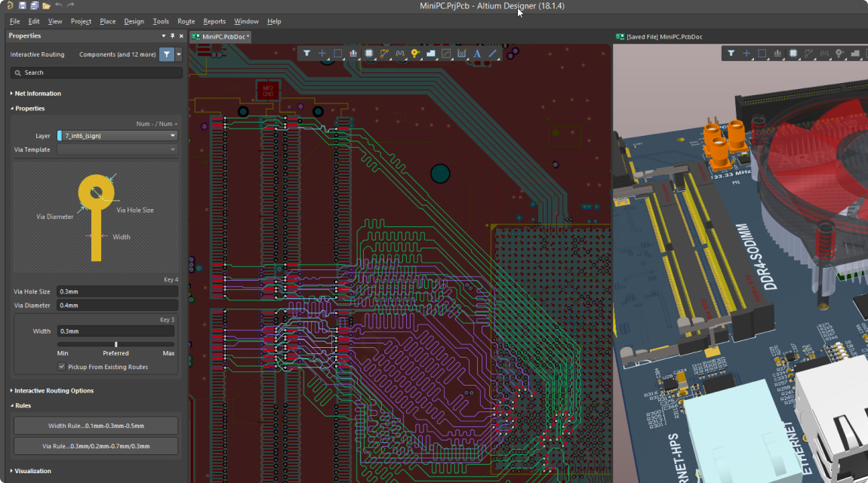Viewport: 868px width, 483px height.
Task: Expand the Net Information section
Action: (x=35, y=94)
